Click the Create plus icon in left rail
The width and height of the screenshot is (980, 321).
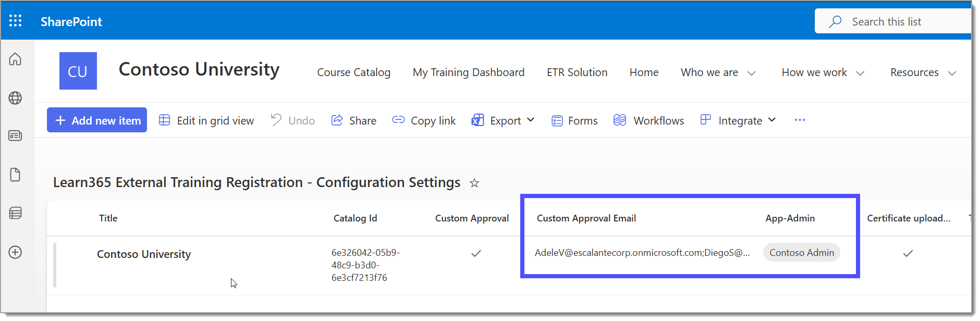click(15, 252)
